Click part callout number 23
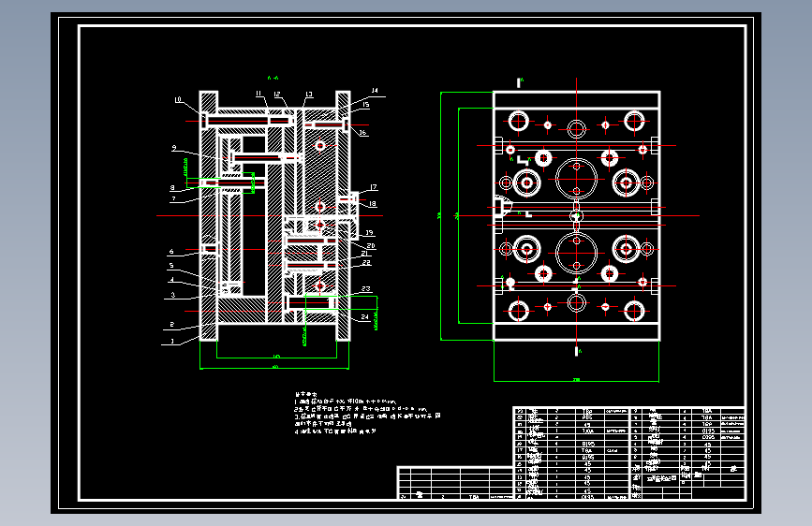Screen dimensions: 812x526 click(x=366, y=289)
